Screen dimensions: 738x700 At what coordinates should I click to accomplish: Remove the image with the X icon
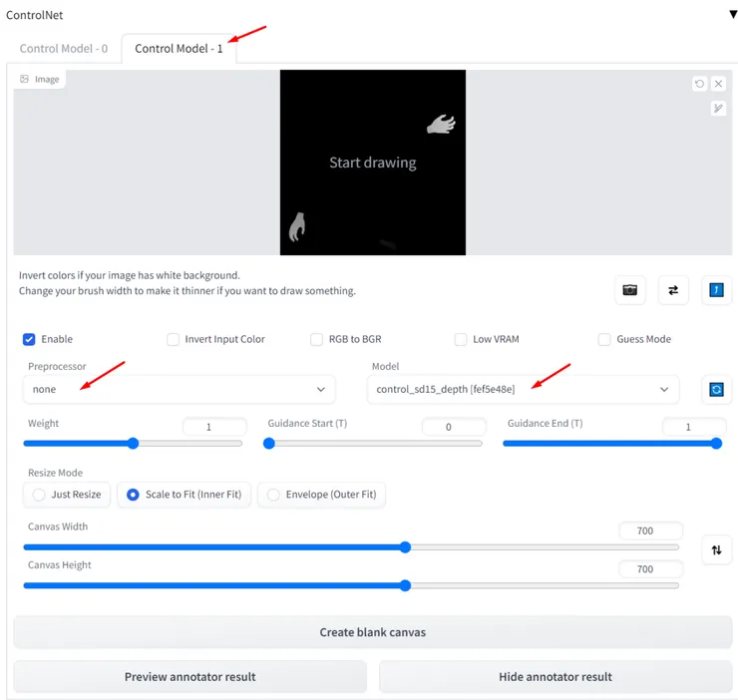point(718,84)
